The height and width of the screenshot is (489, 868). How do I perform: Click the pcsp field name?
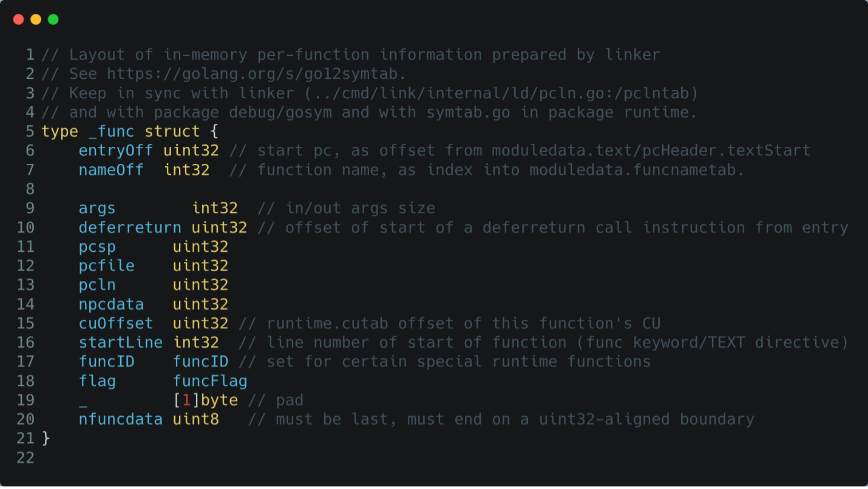[97, 247]
